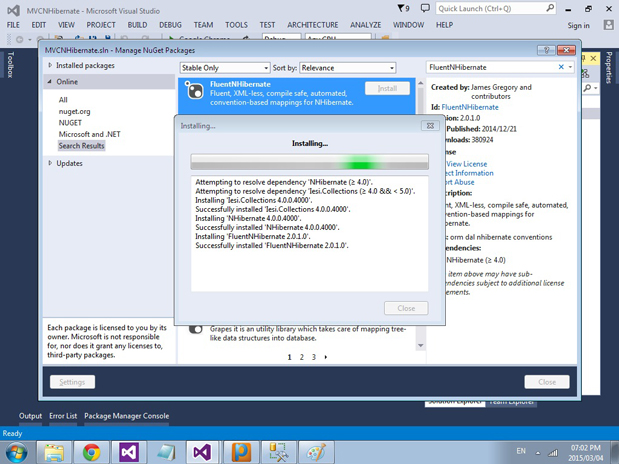Open the TOOLS menu
619x464 pixels.
click(236, 25)
